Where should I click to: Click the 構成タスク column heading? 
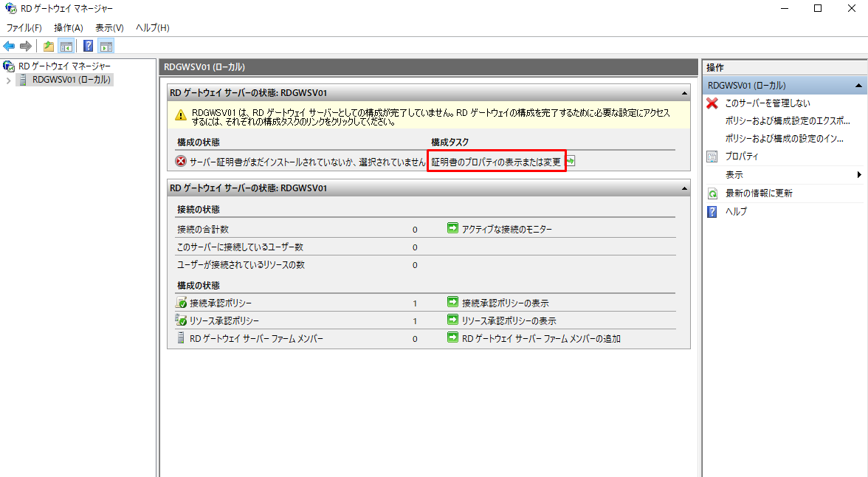pos(449,143)
